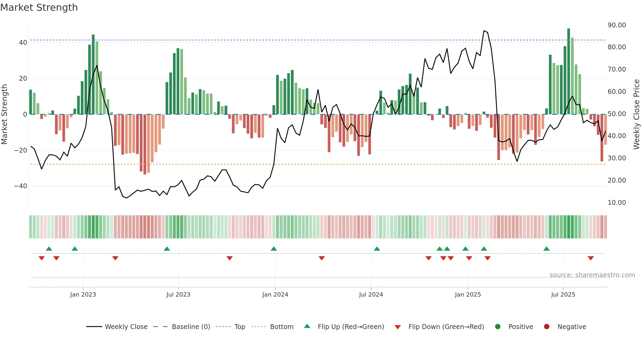Screen dimensions: 644x362
Task: Select the green flip-up marker just before Jan 2024
Action: coord(274,249)
